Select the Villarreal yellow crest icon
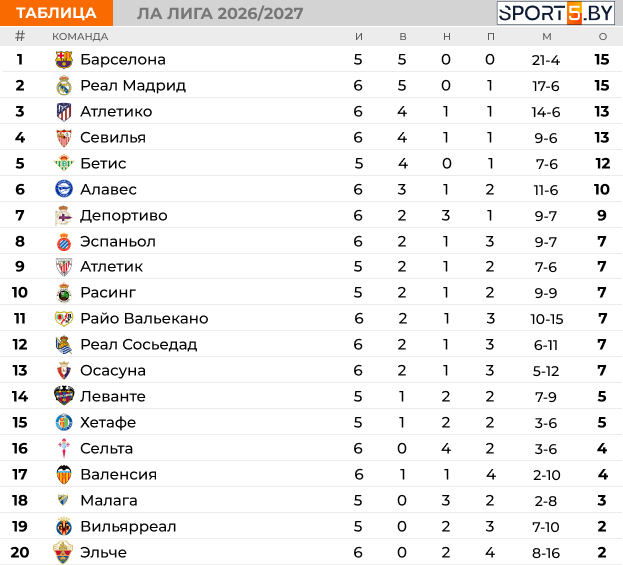Viewport: 623px width, 565px height. click(x=64, y=526)
